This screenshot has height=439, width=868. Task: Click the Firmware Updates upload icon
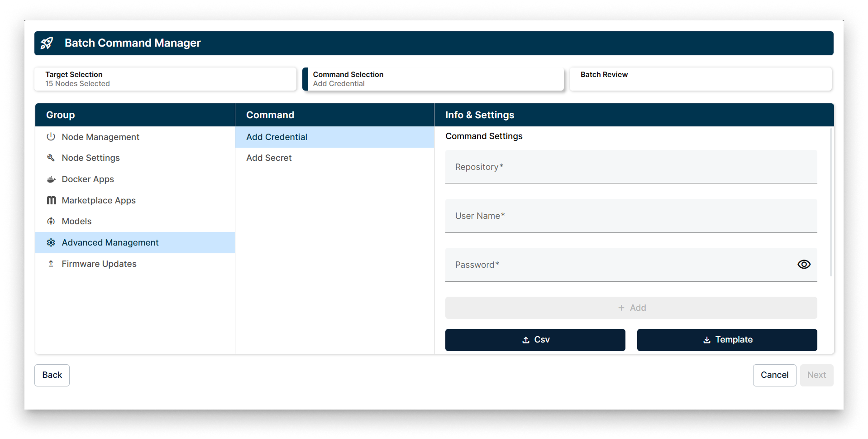(x=51, y=264)
